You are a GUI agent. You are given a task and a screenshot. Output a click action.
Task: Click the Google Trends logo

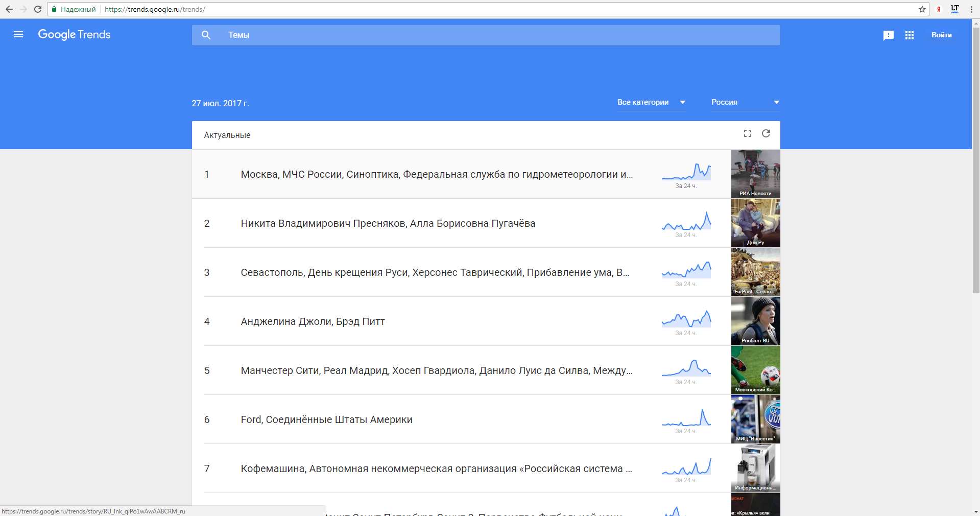point(74,35)
